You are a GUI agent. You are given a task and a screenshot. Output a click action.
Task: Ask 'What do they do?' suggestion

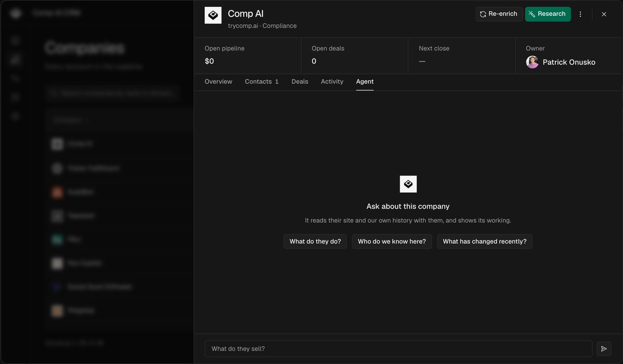(315, 241)
